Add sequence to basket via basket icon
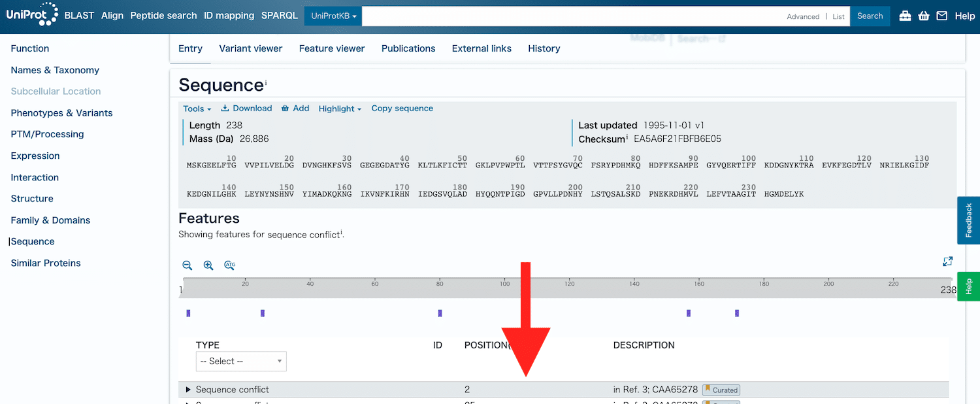The image size is (980, 404). tap(295, 108)
